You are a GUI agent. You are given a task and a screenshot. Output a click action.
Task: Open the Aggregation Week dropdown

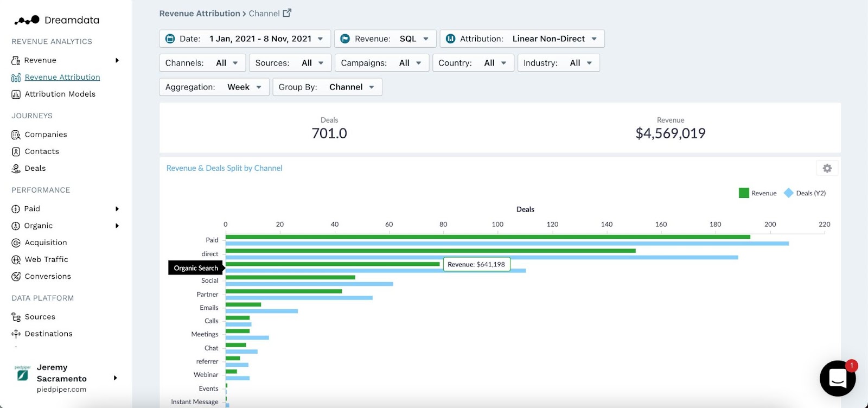214,87
